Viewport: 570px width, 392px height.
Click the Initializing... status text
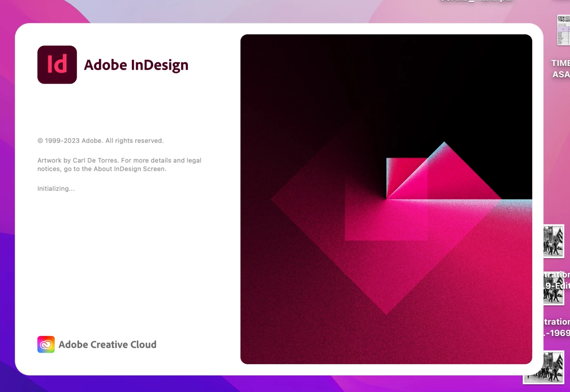(x=56, y=189)
